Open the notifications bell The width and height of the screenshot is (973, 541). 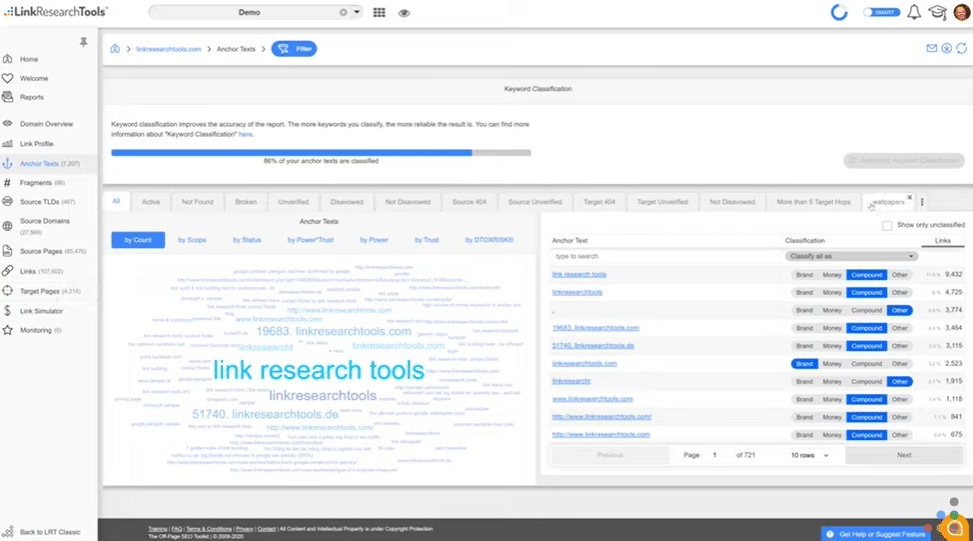tap(914, 12)
